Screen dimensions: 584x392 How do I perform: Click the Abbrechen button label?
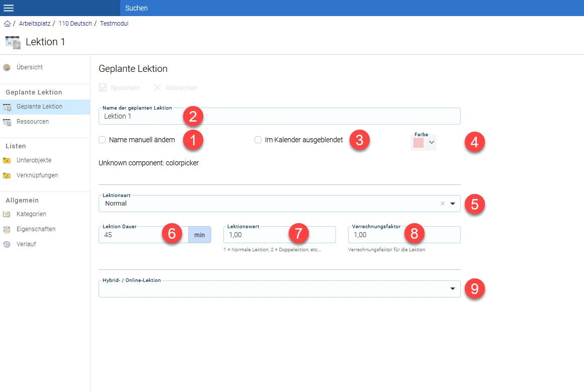pyautogui.click(x=182, y=88)
